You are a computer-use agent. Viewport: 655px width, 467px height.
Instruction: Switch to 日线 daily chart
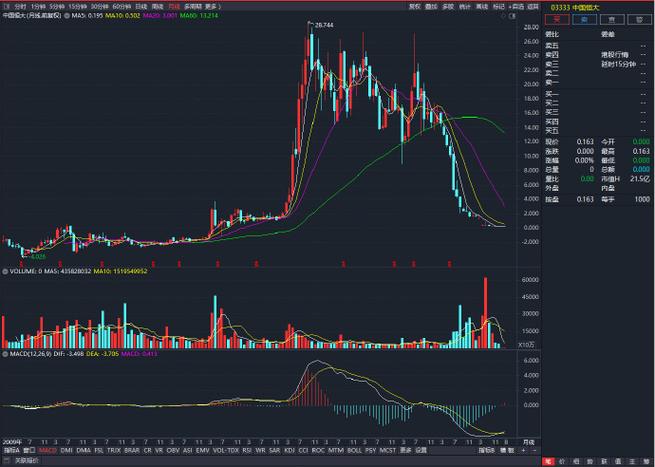pos(141,7)
